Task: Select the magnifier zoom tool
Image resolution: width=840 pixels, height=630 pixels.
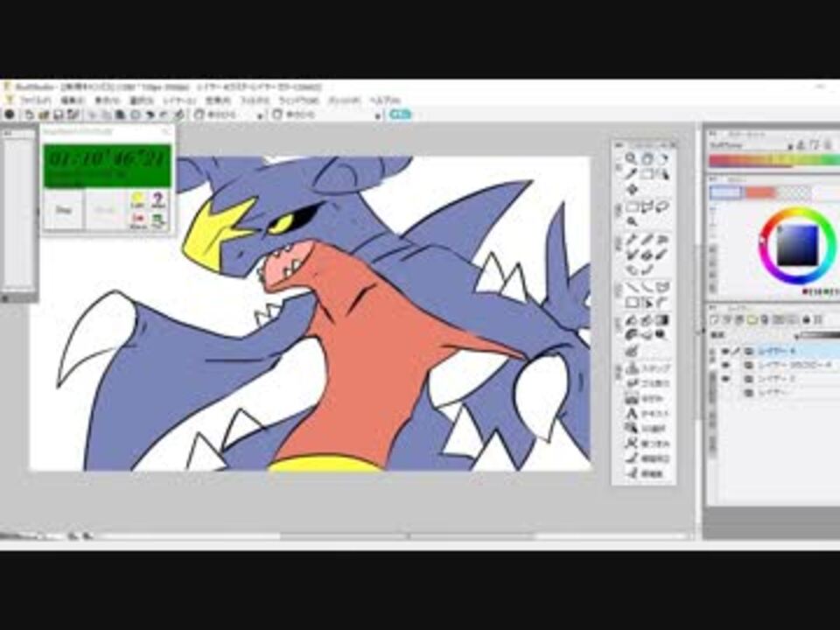Action: pyautogui.click(x=632, y=158)
